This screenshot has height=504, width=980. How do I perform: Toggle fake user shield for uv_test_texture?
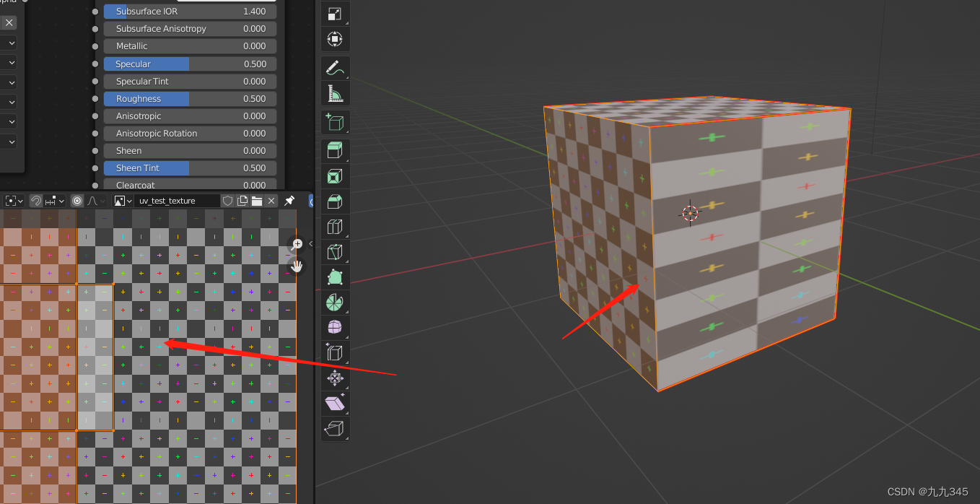point(228,201)
